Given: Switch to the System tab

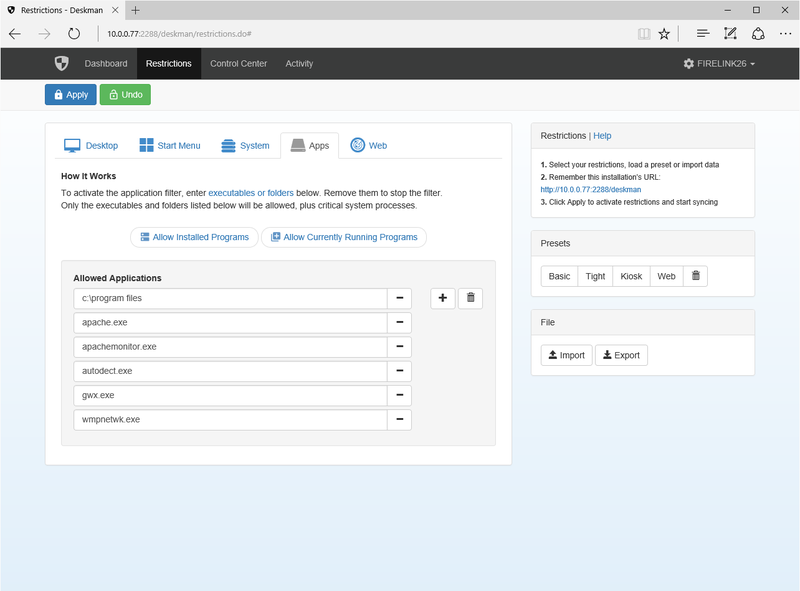Looking at the screenshot, I should [x=245, y=145].
